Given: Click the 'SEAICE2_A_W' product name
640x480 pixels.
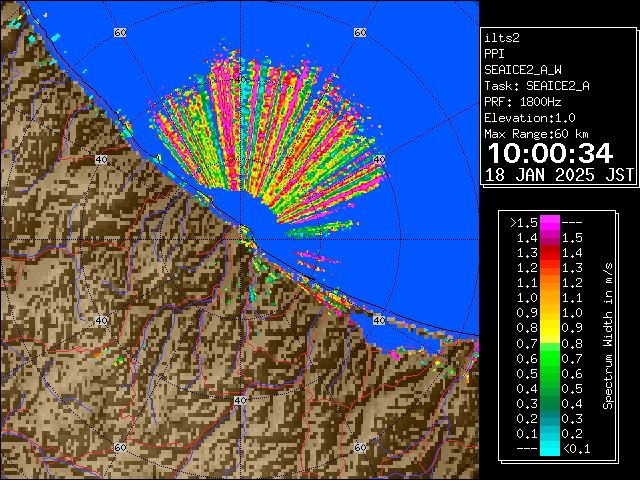Looking at the screenshot, I should [x=523, y=70].
